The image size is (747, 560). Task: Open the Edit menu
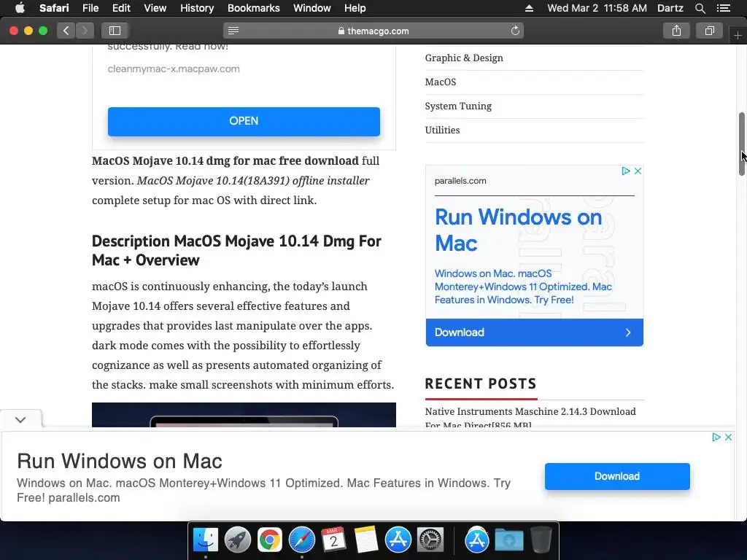[121, 8]
